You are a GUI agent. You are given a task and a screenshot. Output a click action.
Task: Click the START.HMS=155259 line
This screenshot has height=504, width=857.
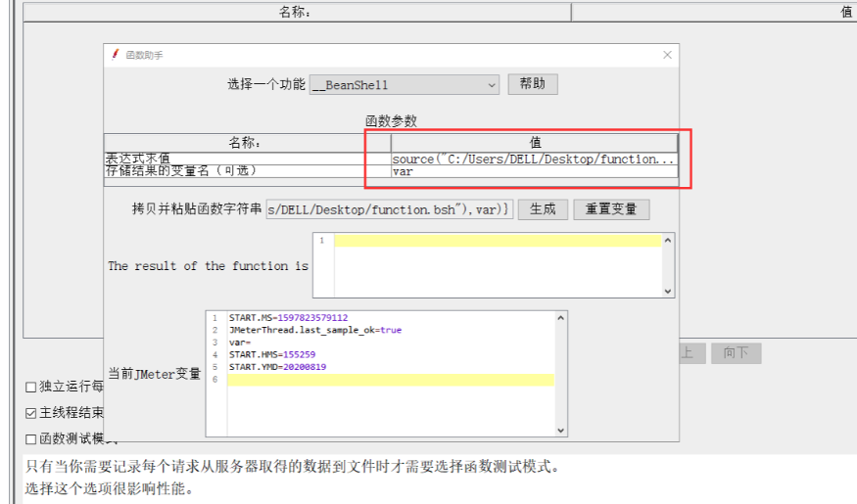[272, 354]
